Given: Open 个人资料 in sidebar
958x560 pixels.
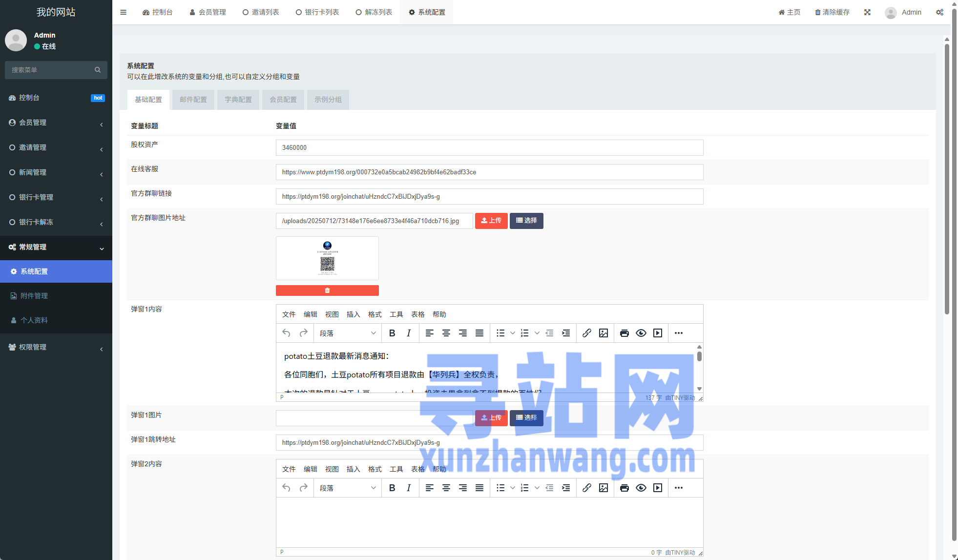Looking at the screenshot, I should (x=56, y=320).
